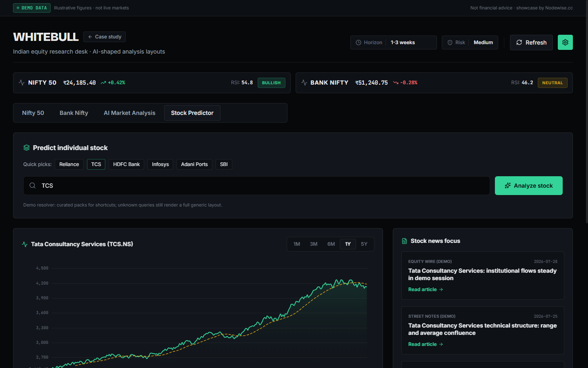The width and height of the screenshot is (588, 368).
Task: Set chart range to 5Y
Action: (x=364, y=244)
